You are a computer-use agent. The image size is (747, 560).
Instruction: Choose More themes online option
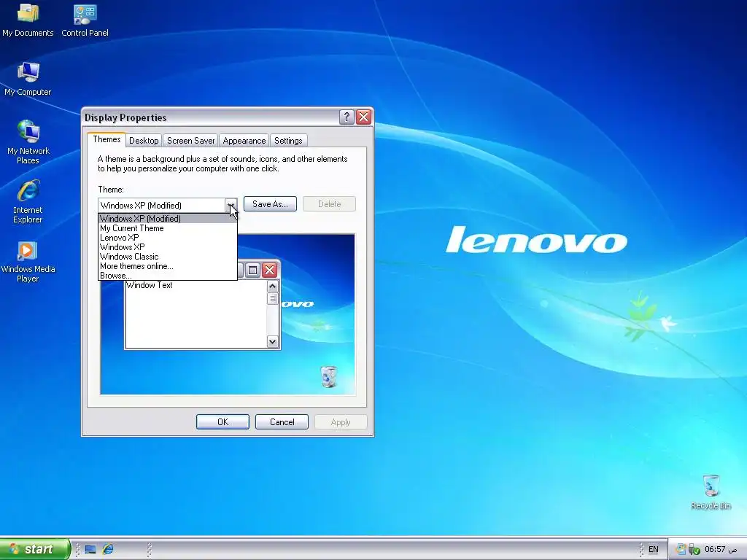167,266
